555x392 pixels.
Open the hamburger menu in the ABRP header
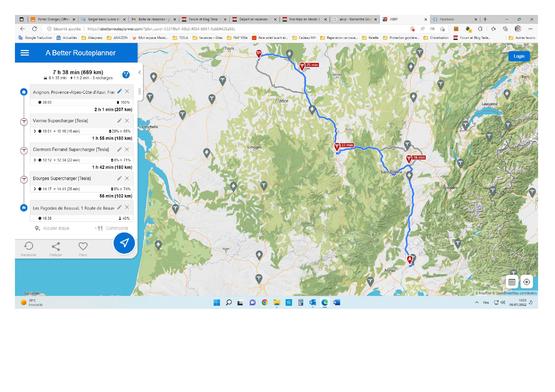coord(25,53)
